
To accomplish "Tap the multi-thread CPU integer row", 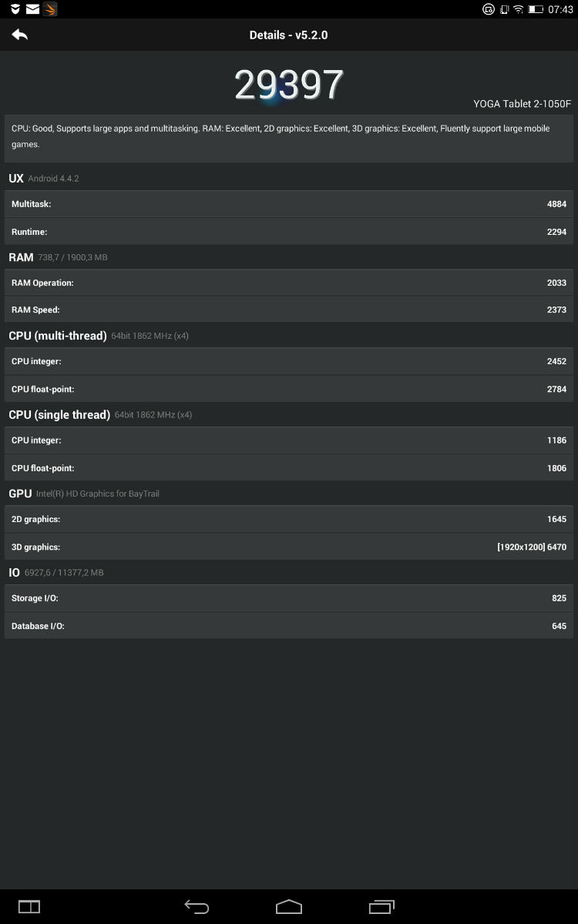I will click(x=289, y=361).
